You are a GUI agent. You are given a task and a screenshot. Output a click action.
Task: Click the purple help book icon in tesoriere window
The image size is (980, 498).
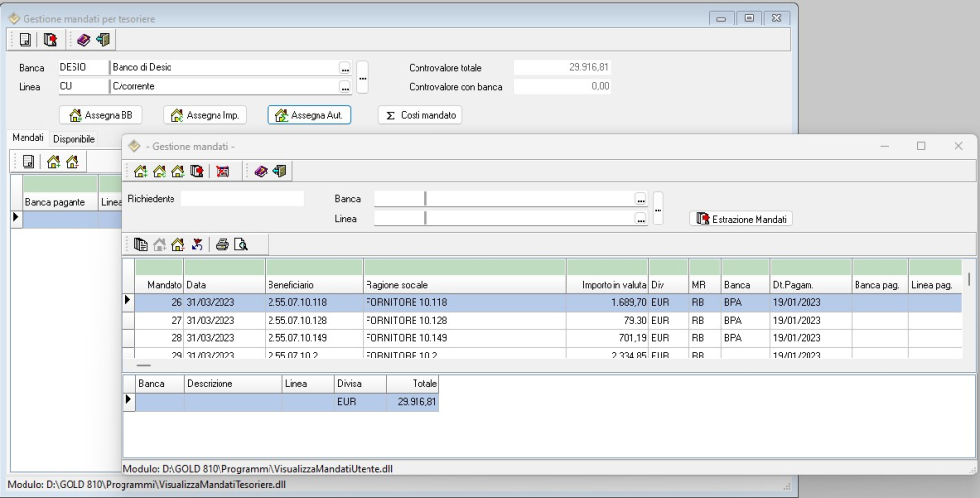(84, 40)
